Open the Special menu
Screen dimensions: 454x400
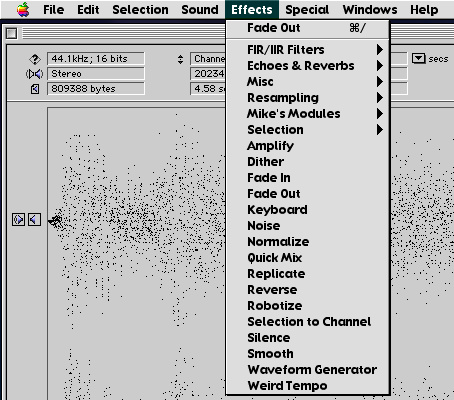click(x=307, y=10)
